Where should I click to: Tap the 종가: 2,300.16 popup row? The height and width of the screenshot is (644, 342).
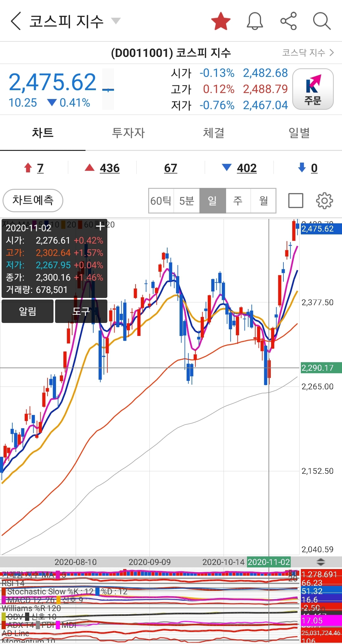pos(54,277)
